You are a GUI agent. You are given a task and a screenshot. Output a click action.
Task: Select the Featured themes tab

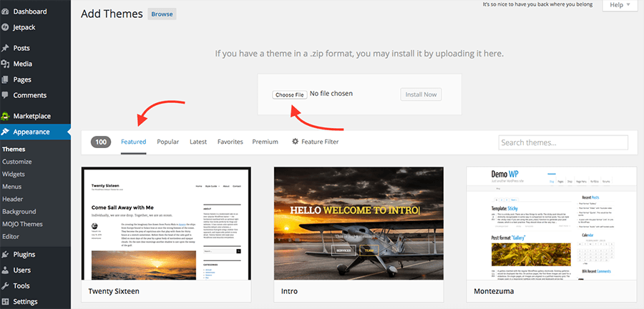coord(134,142)
